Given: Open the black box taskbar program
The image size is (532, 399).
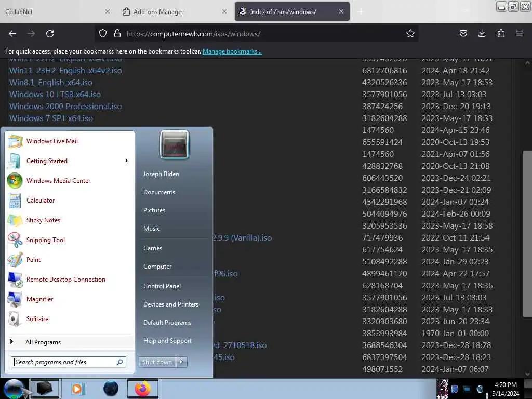Looking at the screenshot, I should point(45,389).
